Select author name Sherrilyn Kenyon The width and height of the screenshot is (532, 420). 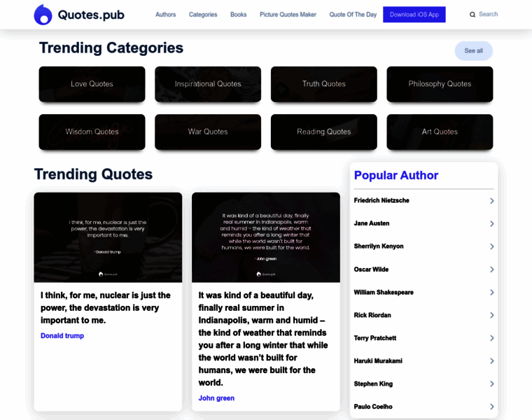[379, 246]
